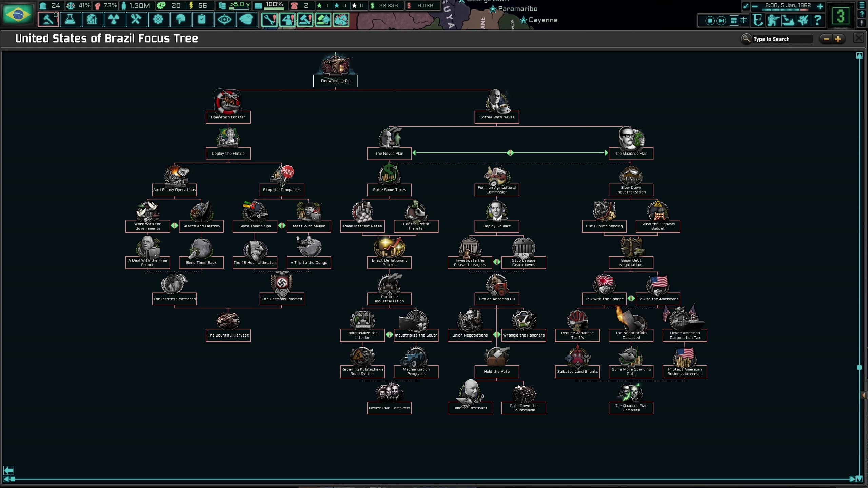Open the recruit helmet icon
The height and width of the screenshot is (488, 868).
point(180,19)
